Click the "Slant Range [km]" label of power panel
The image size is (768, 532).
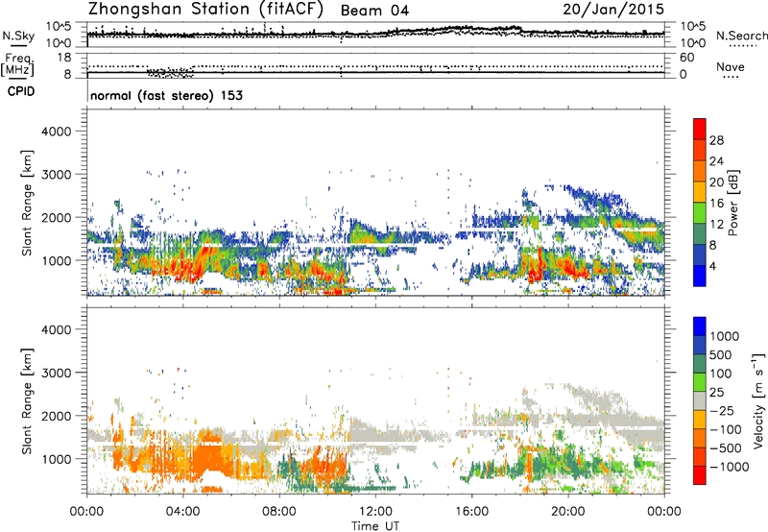click(28, 203)
